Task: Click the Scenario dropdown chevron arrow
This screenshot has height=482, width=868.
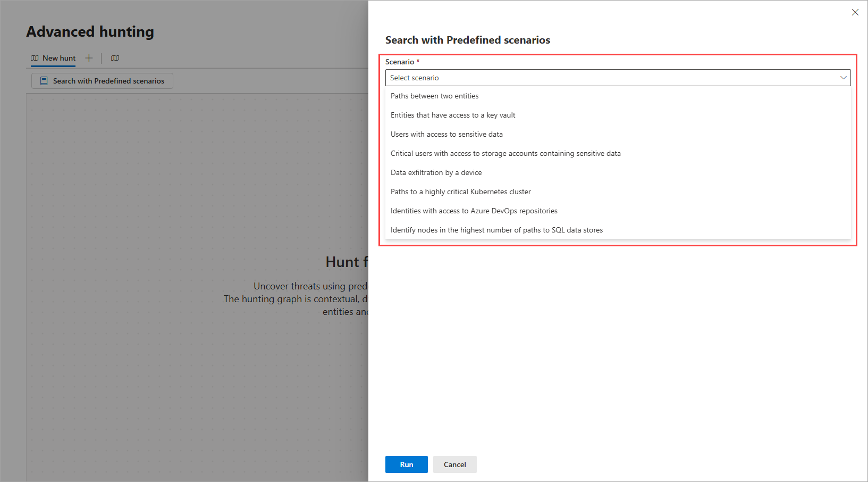Action: [x=843, y=78]
